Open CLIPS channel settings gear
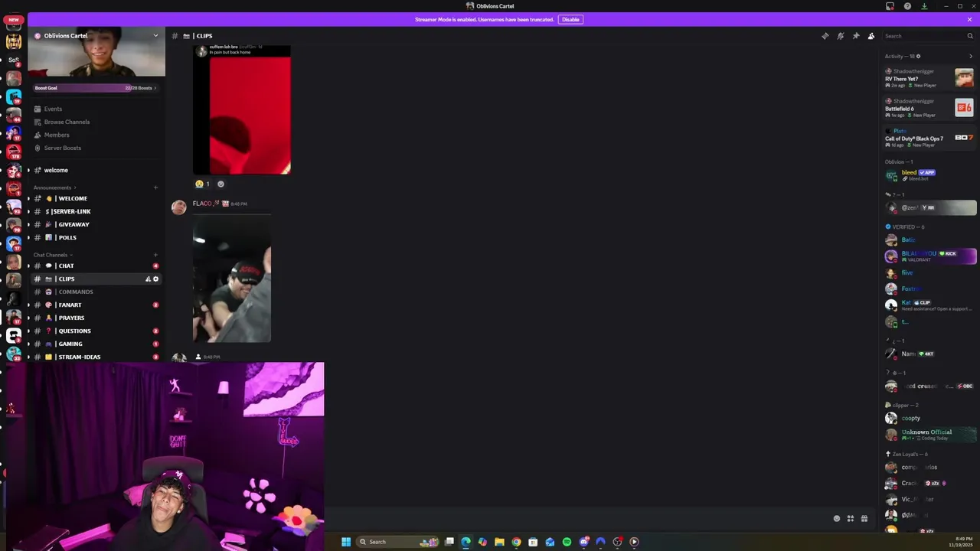The height and width of the screenshot is (551, 980). (155, 279)
